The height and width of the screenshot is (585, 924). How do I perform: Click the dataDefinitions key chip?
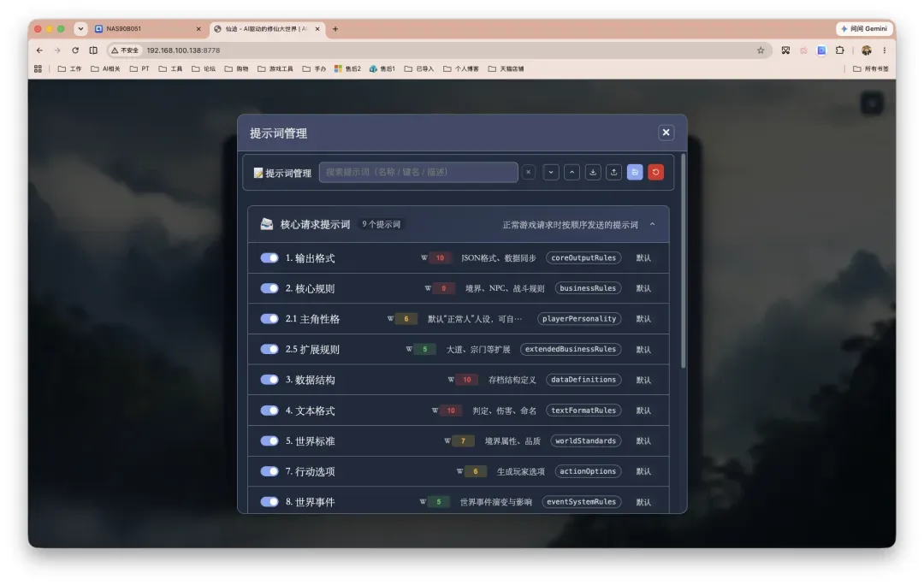click(583, 380)
